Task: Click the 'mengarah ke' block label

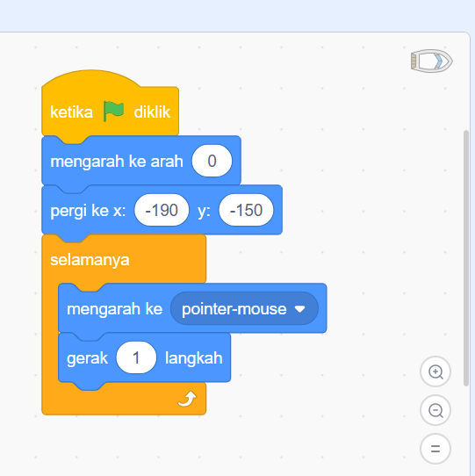Action: point(115,309)
